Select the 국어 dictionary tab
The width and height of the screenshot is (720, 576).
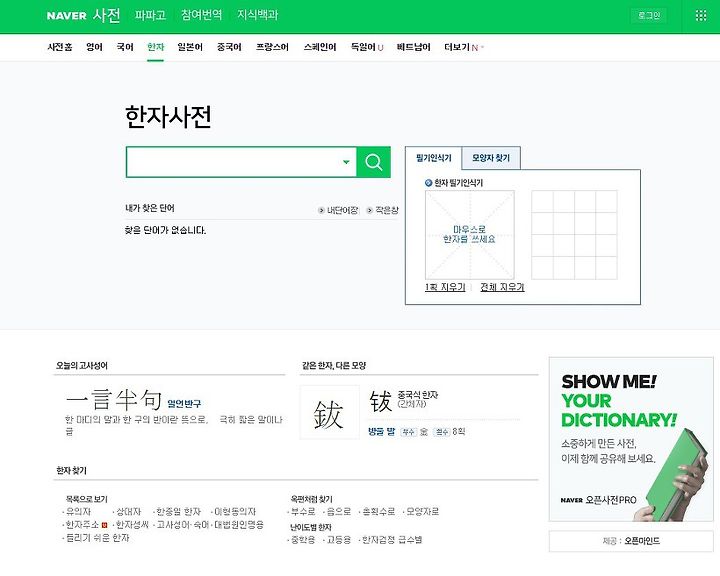point(125,47)
